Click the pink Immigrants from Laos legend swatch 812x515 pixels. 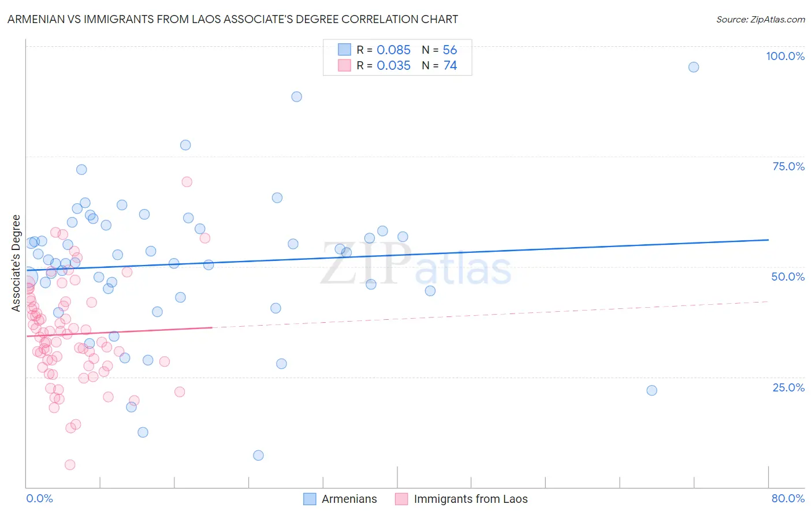click(x=402, y=499)
